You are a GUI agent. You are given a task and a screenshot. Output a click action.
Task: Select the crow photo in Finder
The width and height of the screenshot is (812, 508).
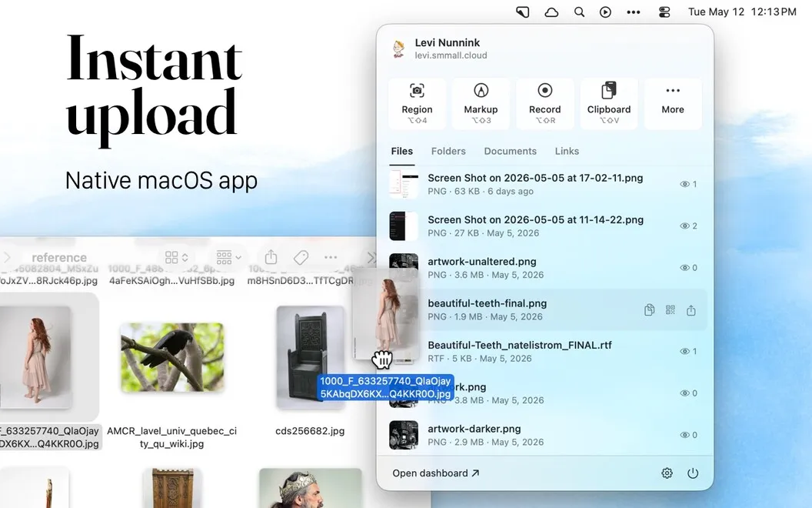point(172,358)
